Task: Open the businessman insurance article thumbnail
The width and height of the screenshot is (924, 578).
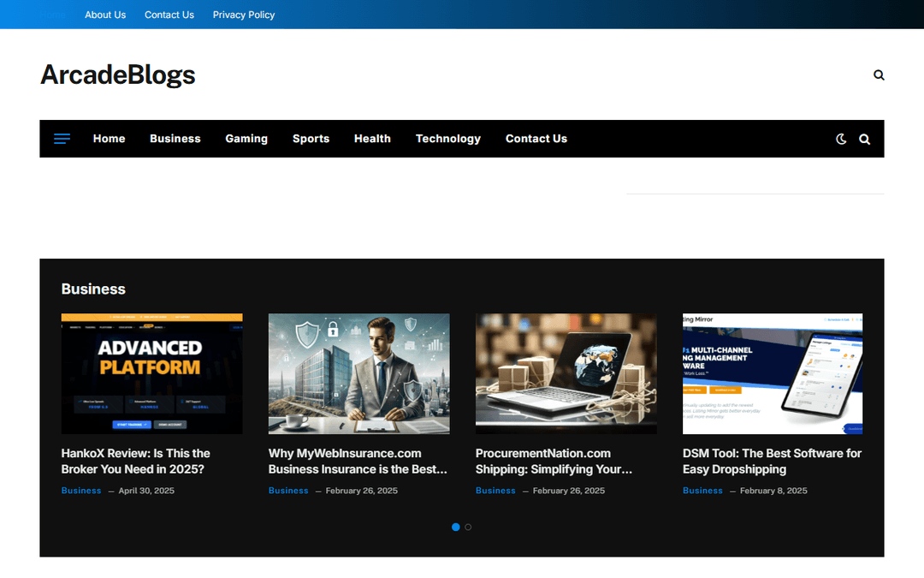Action: [x=358, y=374]
